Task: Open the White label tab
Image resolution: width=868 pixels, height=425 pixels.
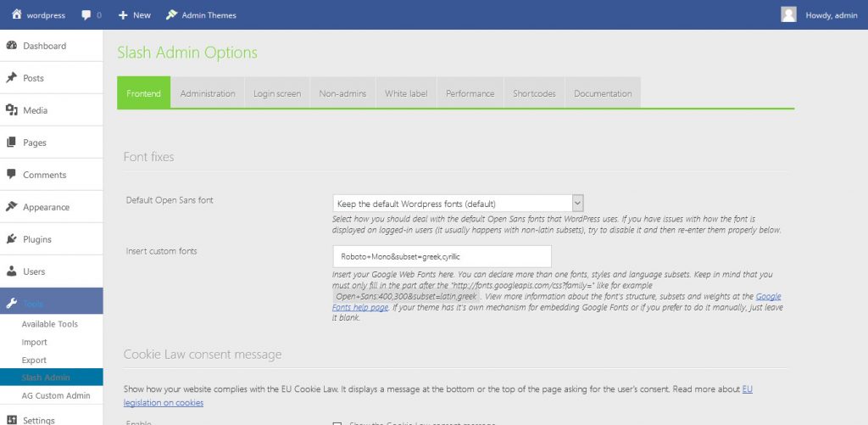Action: click(406, 93)
